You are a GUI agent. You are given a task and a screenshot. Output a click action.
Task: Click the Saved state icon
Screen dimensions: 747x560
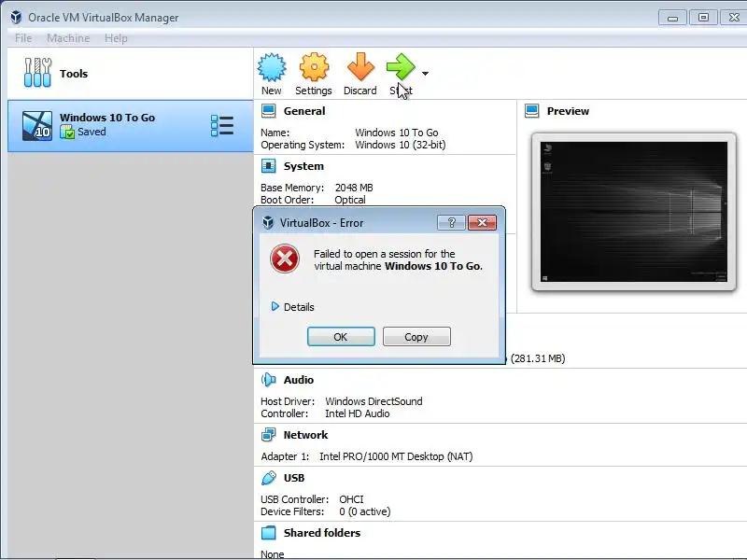tap(67, 132)
